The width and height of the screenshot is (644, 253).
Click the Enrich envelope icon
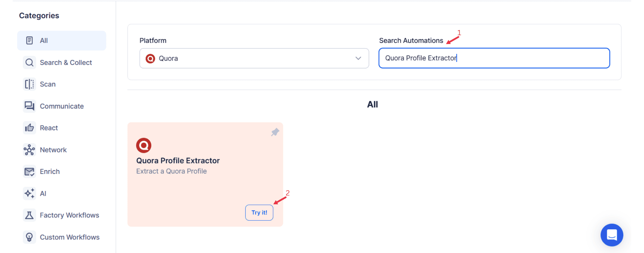(x=29, y=171)
